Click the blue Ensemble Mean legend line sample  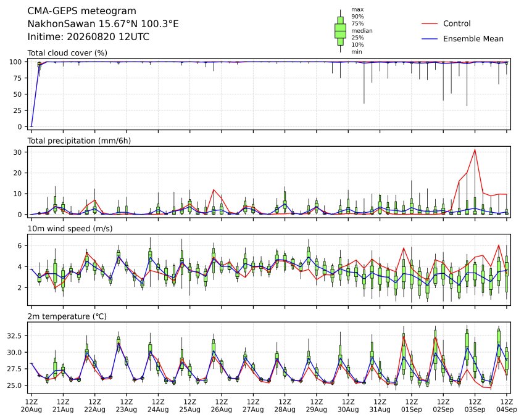pyautogui.click(x=430, y=39)
